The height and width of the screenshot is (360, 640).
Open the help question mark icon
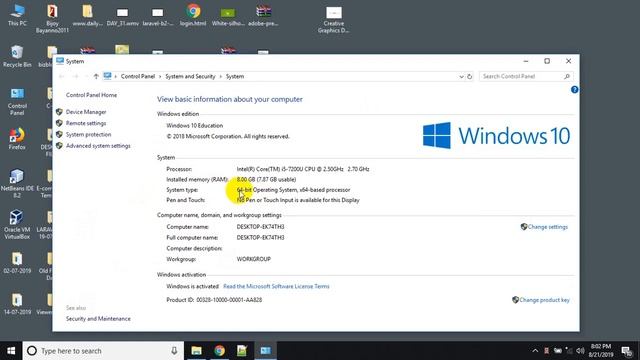pyautogui.click(x=574, y=90)
